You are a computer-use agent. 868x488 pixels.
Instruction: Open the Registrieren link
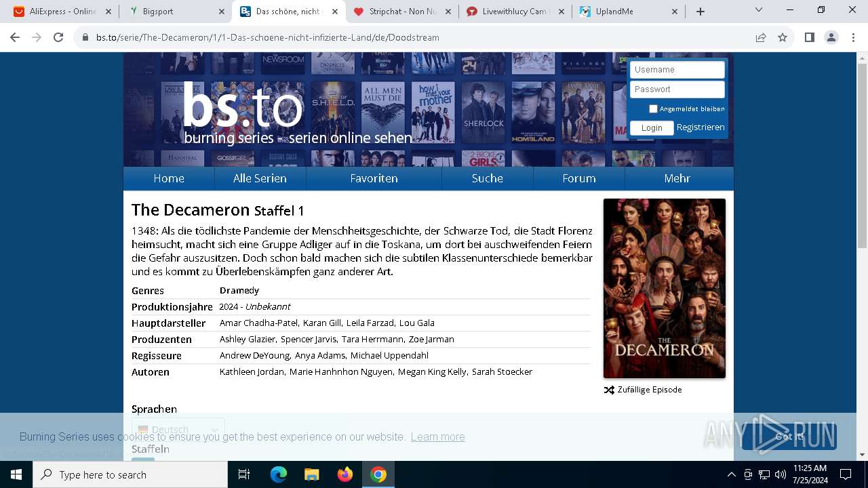[x=701, y=127]
